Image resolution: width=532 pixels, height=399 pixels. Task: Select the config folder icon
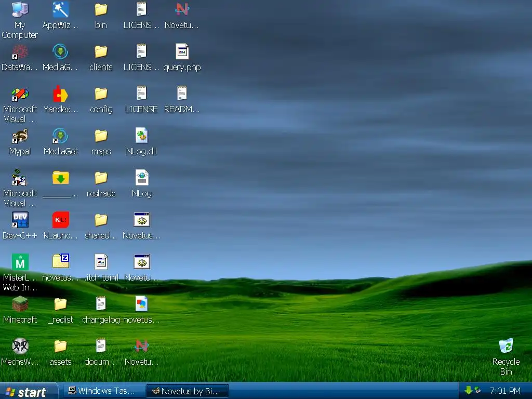point(101,94)
